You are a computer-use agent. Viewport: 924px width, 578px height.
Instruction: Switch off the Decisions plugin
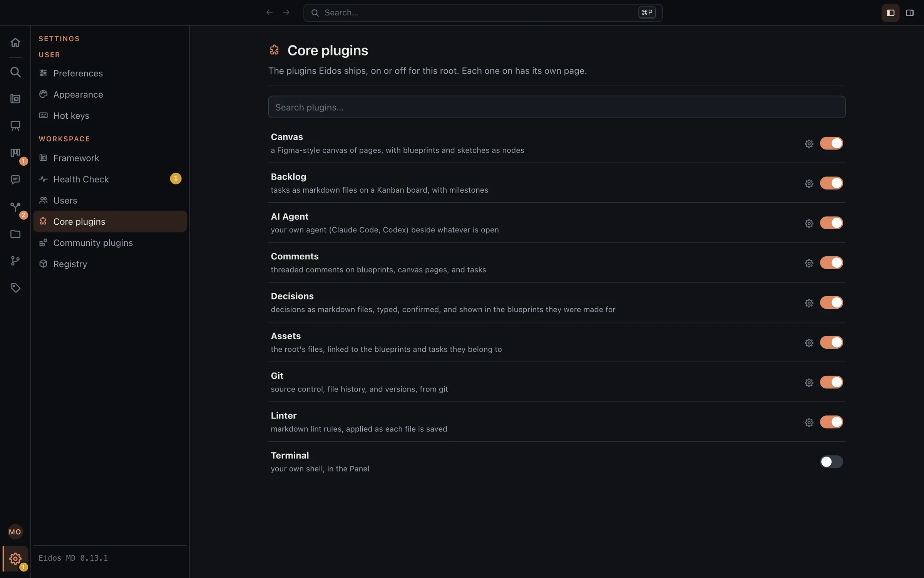tap(831, 302)
